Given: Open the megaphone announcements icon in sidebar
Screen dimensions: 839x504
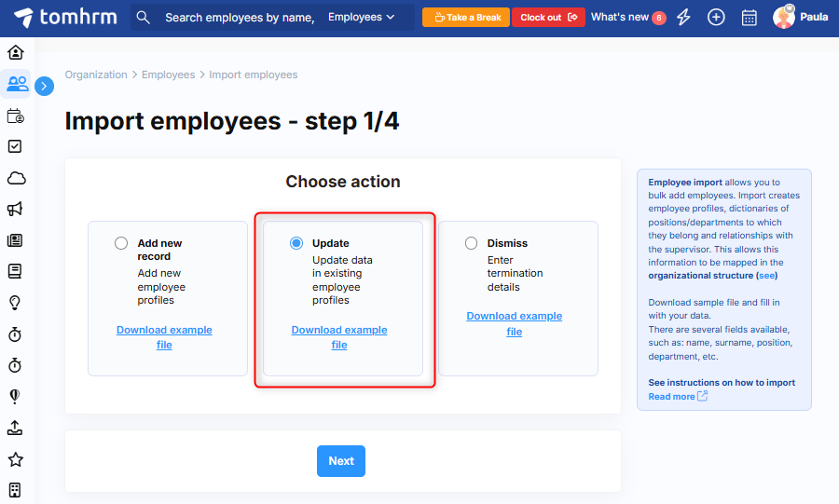Looking at the screenshot, I should (16, 209).
